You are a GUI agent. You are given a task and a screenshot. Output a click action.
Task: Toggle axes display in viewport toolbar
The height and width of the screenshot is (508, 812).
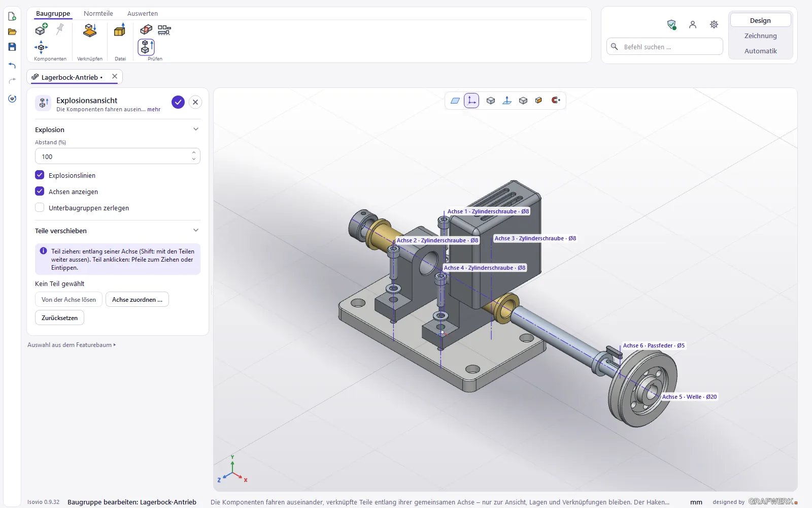[471, 101]
